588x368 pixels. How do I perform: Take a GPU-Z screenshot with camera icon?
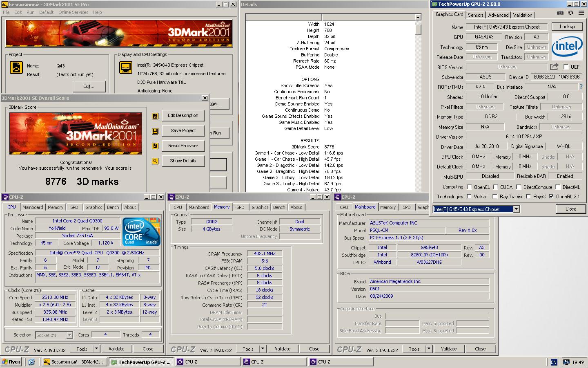[x=560, y=13]
